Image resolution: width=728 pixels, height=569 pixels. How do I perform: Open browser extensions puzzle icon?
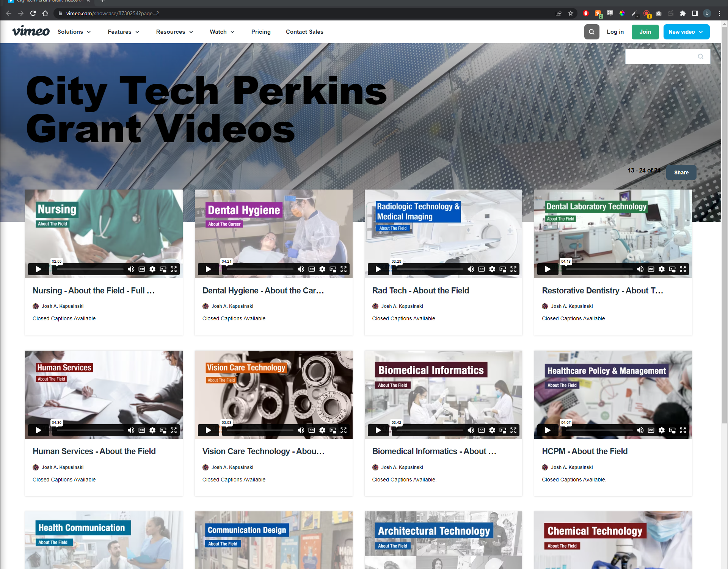683,13
